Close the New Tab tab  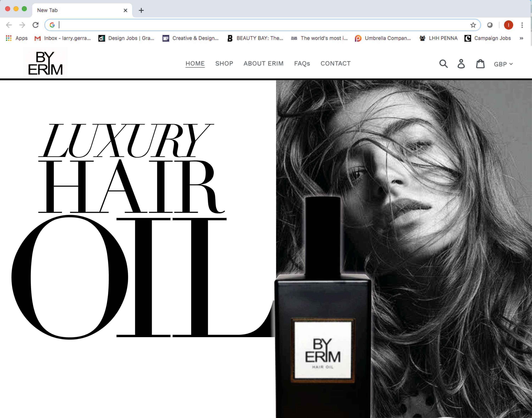126,10
